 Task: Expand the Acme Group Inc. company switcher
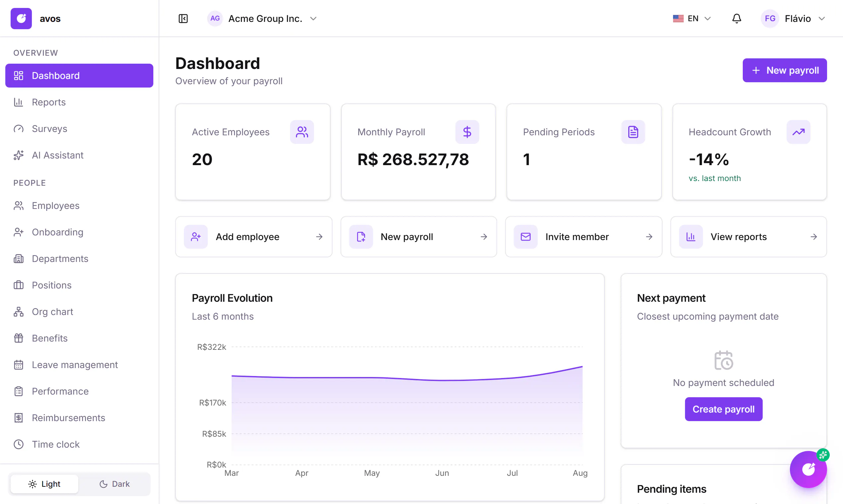click(263, 18)
